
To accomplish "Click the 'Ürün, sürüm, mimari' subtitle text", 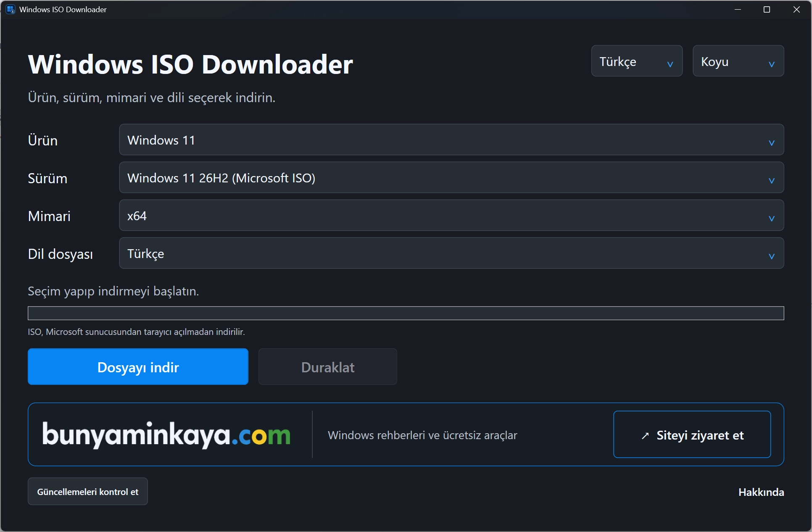I will (151, 97).
